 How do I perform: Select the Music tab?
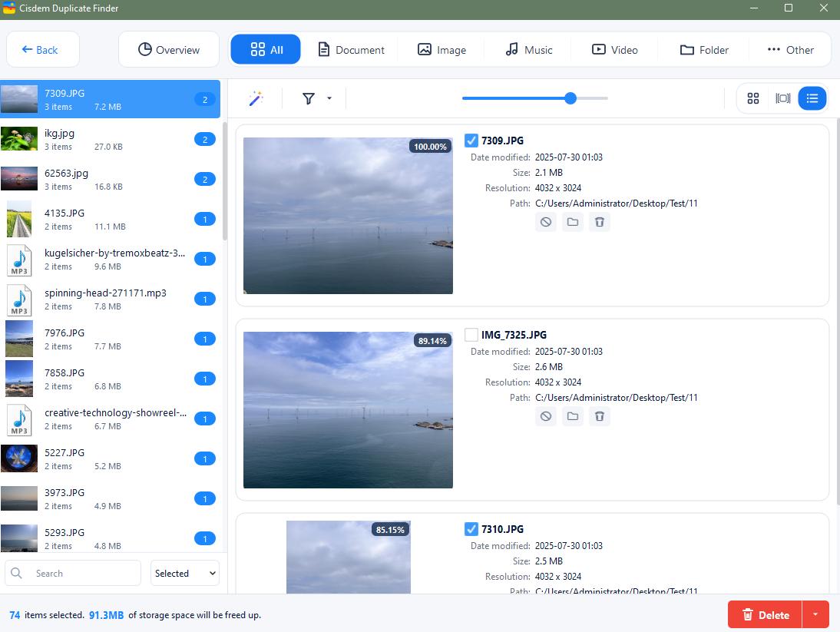[528, 50]
